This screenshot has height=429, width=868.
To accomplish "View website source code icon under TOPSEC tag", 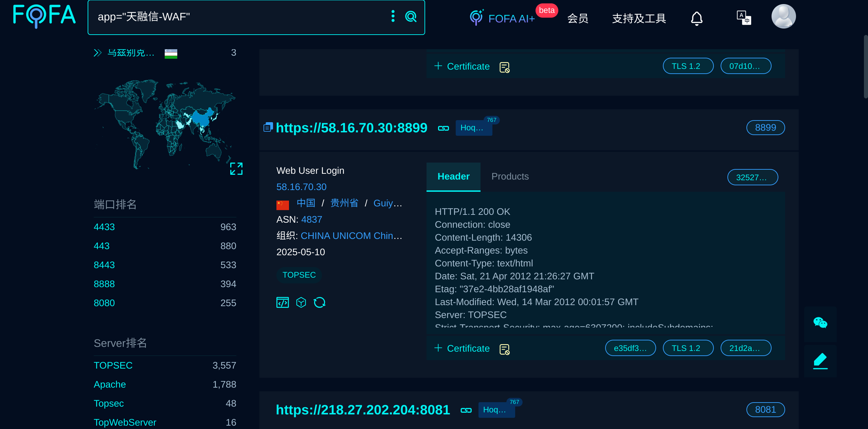I will point(283,302).
